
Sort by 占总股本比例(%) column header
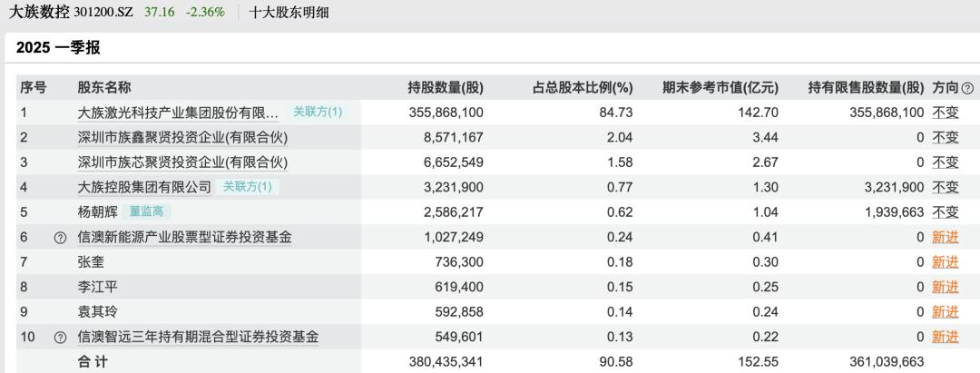582,88
